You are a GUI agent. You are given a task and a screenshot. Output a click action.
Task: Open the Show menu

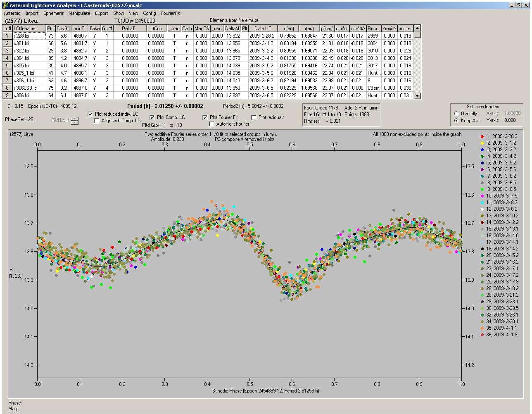(119, 13)
